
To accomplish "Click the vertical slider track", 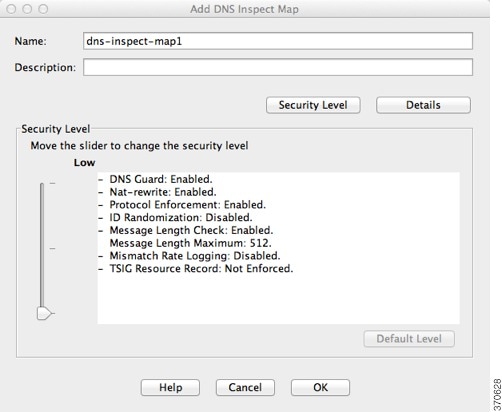I will point(42,245).
